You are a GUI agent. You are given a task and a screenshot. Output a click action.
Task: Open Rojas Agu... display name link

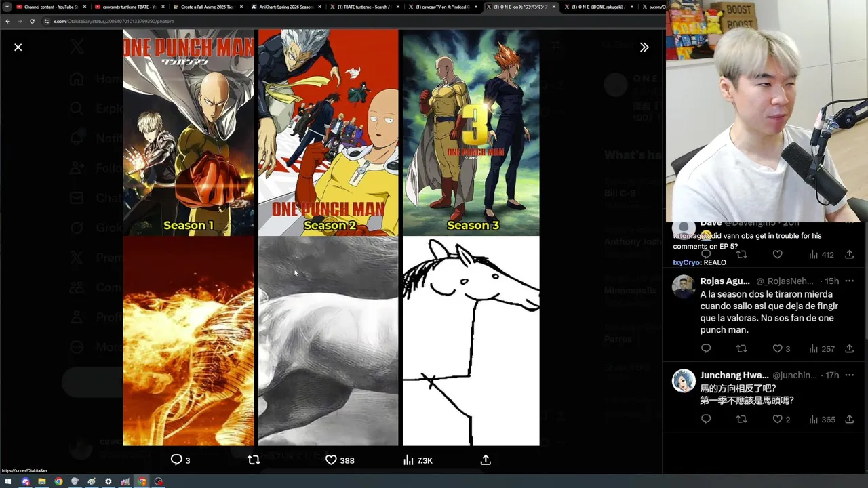click(x=725, y=281)
